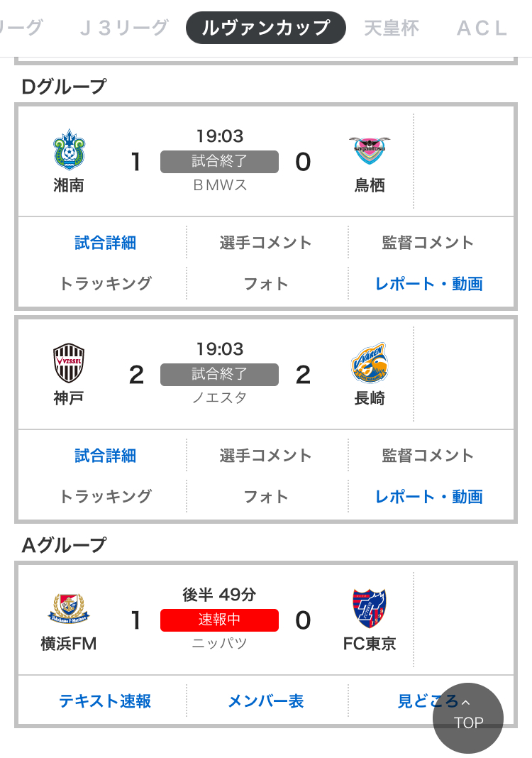Screen dimensions: 532x758
Task: Tap the FC Tokyo team crest
Action: (x=370, y=608)
